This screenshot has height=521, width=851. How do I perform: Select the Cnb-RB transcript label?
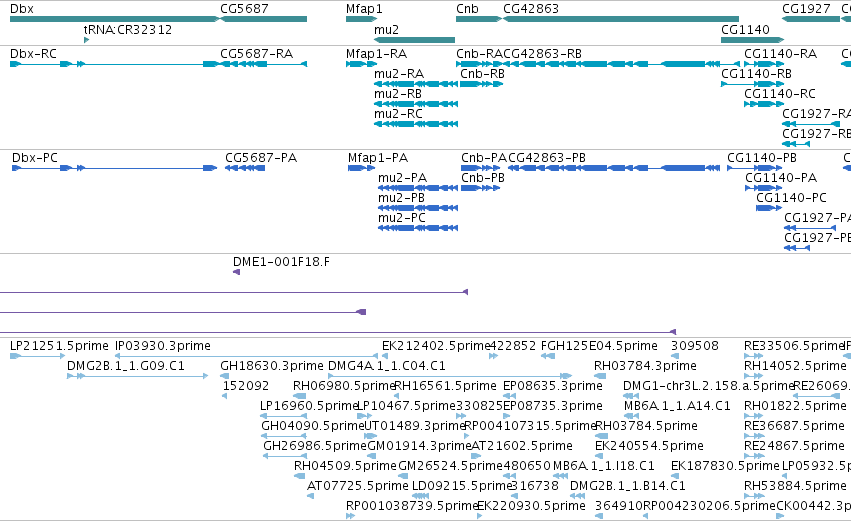coord(482,74)
